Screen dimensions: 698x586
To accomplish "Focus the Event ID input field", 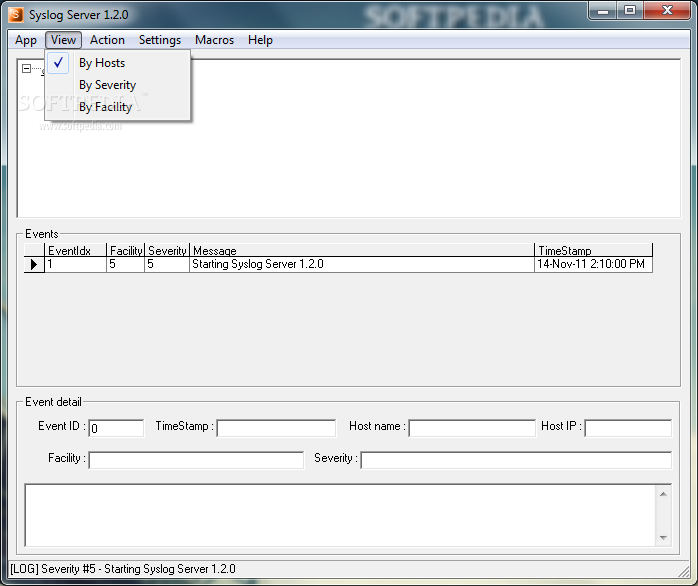I will coord(116,428).
